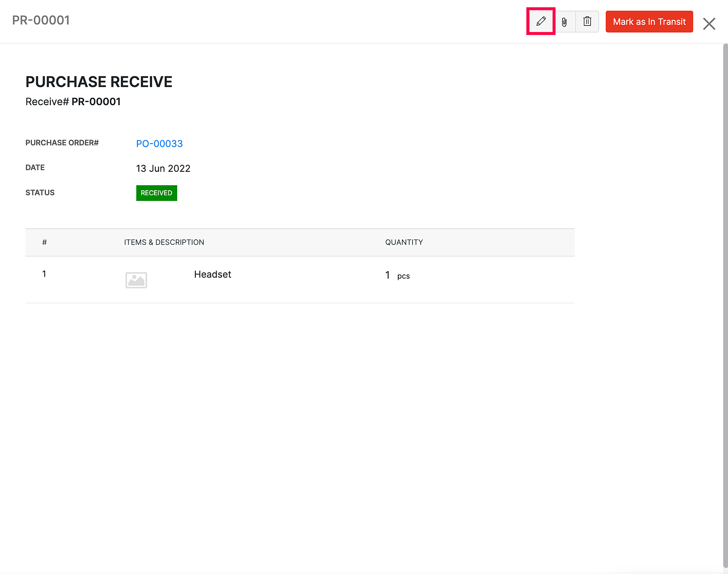
Task: Click the Headset item image placeholder
Action: [x=136, y=280]
